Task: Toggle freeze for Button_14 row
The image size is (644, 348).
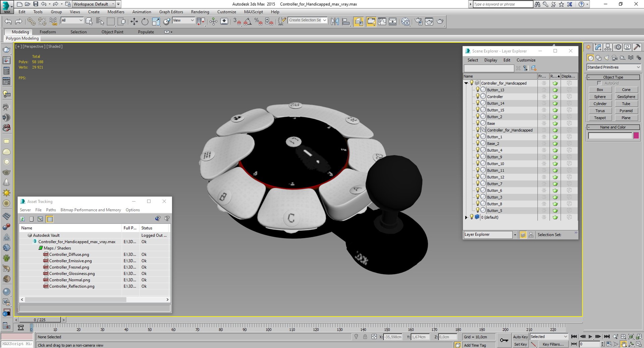Action: (x=544, y=103)
